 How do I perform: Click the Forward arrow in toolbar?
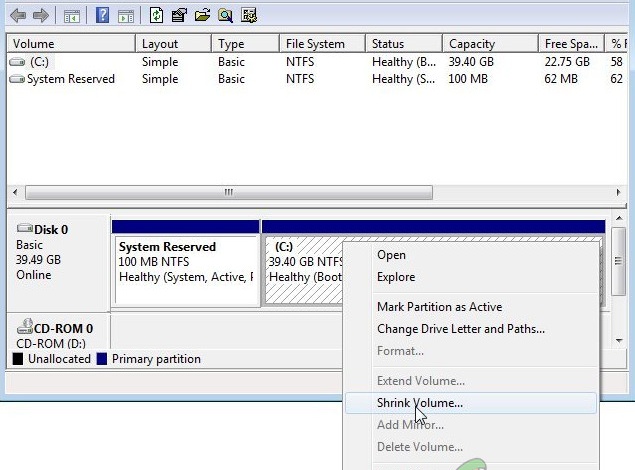click(40, 15)
